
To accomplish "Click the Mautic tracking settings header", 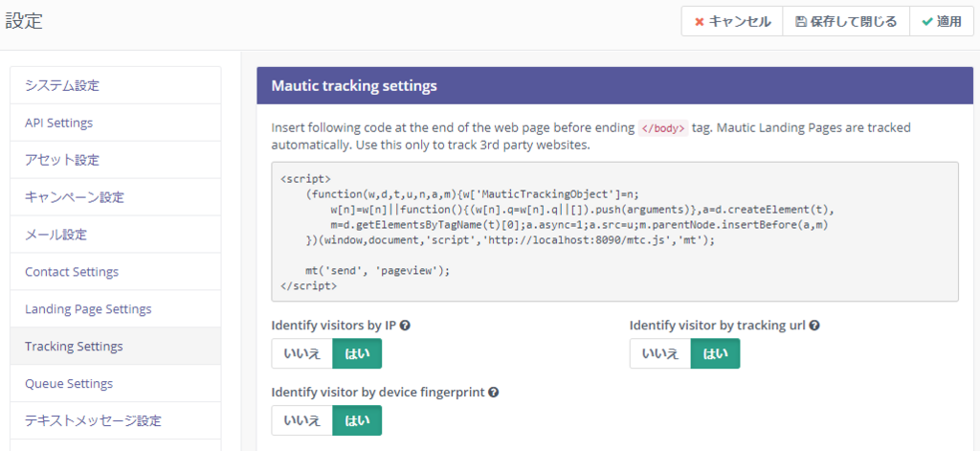I will (615, 85).
